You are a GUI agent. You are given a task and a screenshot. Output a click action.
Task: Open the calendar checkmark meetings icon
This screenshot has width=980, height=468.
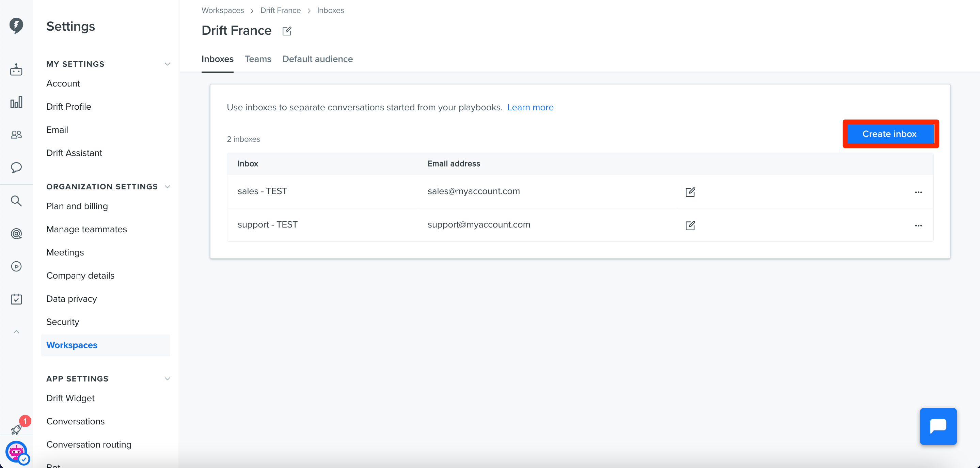coord(16,299)
